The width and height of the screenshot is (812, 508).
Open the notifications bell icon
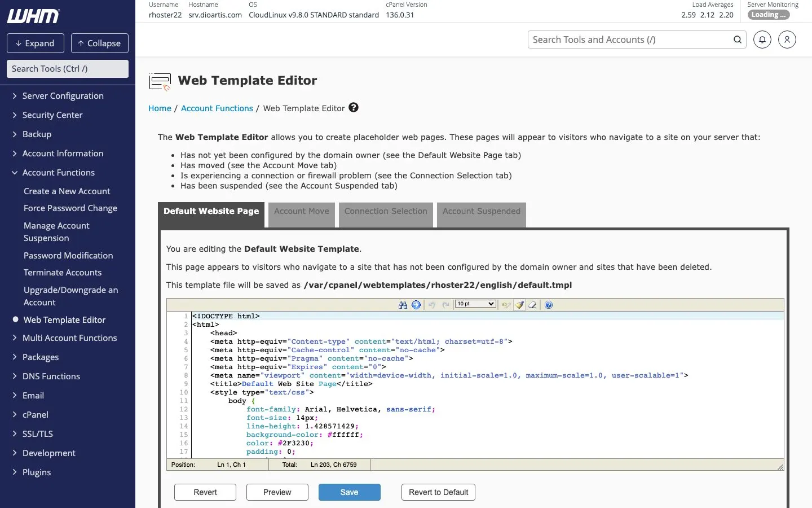point(762,40)
